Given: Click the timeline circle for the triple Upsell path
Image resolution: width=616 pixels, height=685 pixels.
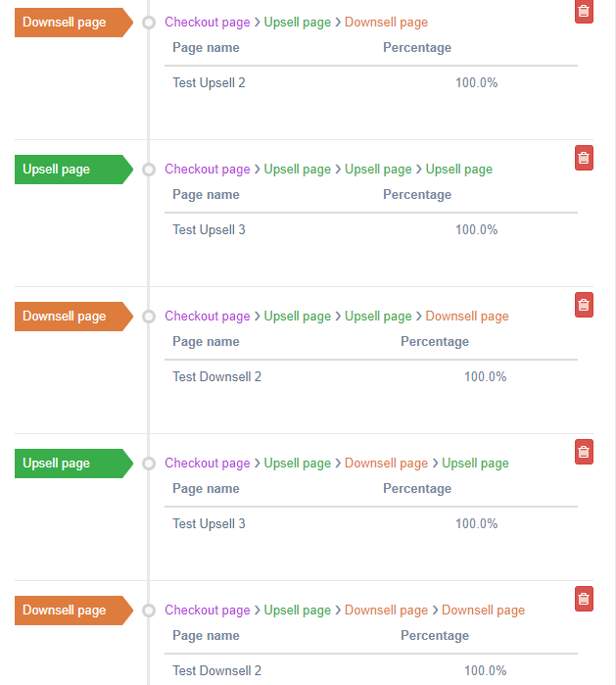Looking at the screenshot, I should coord(149,170).
